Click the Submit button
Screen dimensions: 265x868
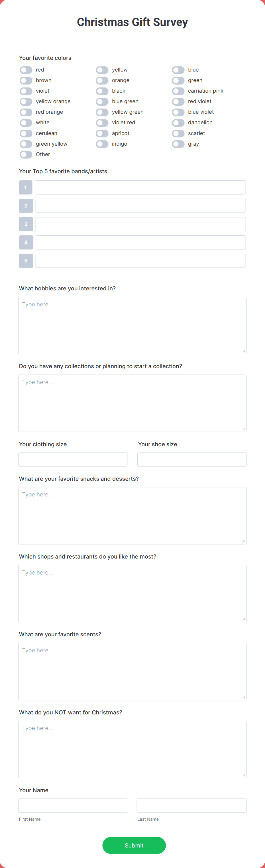(134, 845)
